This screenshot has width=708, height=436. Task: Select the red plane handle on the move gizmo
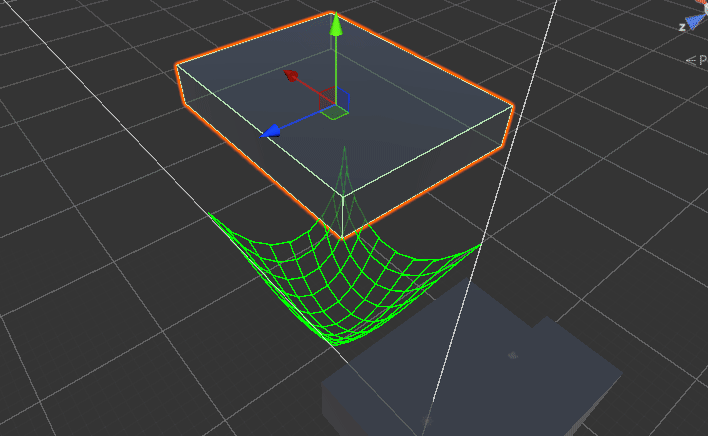click(x=328, y=97)
